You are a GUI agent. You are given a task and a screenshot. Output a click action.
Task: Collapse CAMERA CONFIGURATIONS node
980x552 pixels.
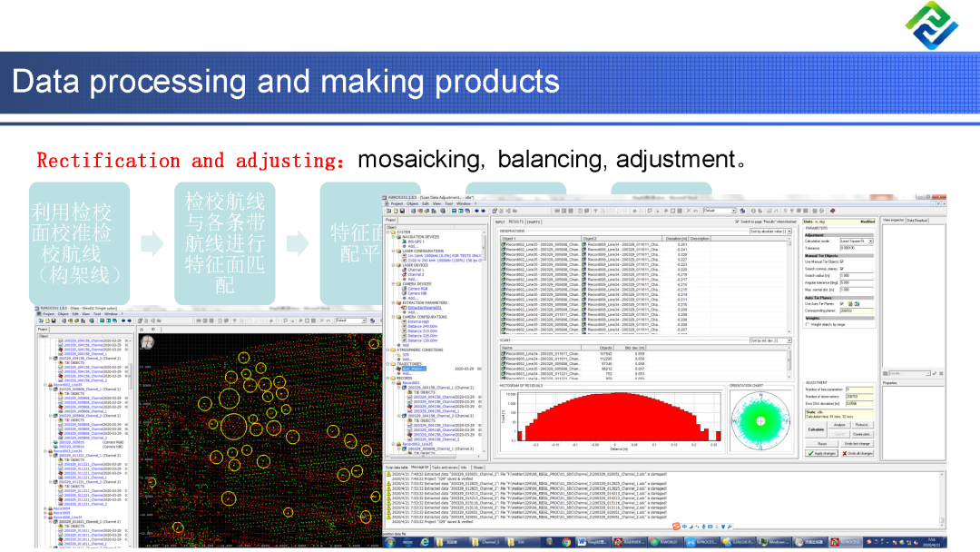(x=393, y=317)
